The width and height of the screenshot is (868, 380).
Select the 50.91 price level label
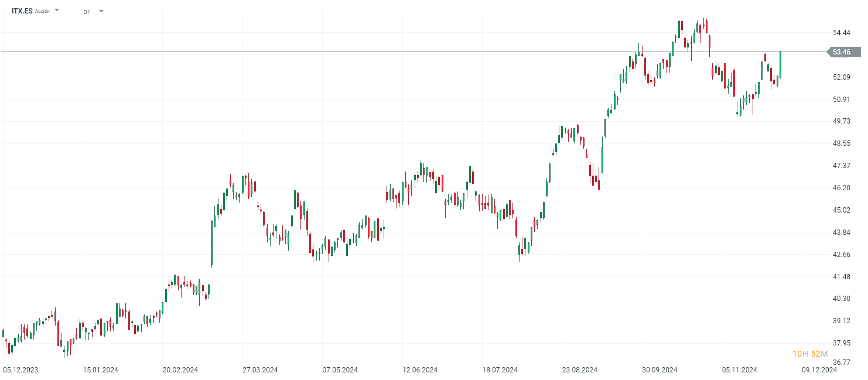[x=842, y=100]
